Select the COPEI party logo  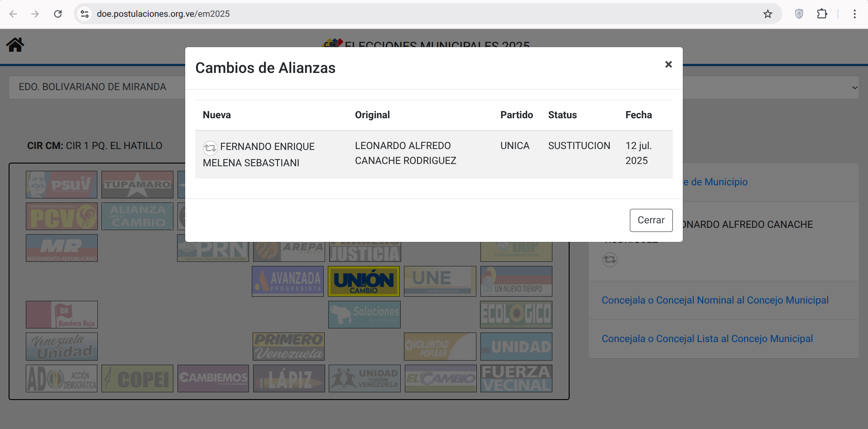(137, 378)
